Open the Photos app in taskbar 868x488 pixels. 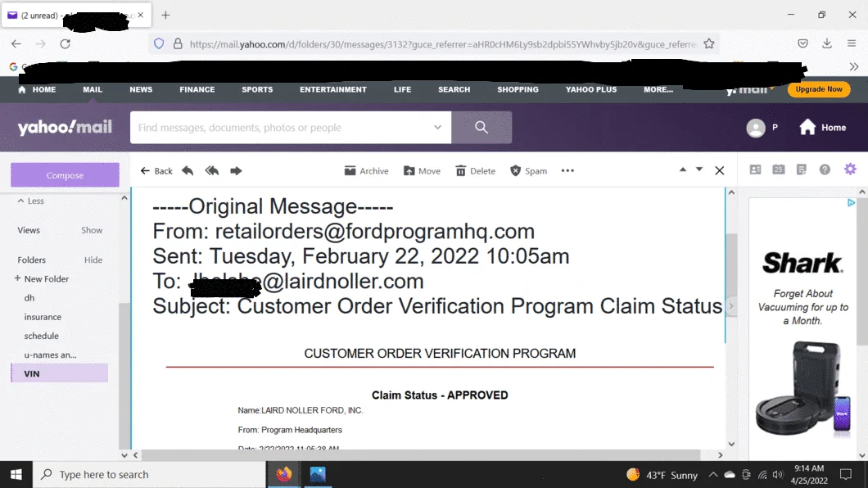click(x=317, y=474)
